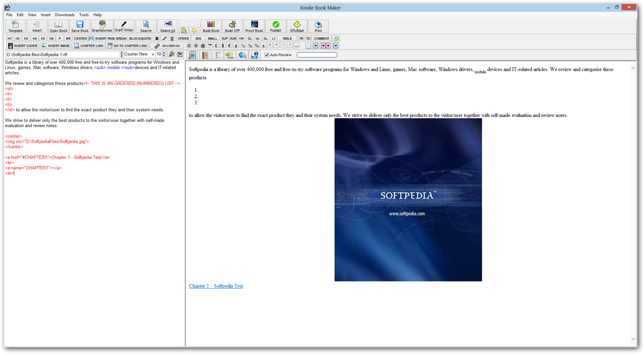Open the Help menu
The image size is (644, 354).
pyautogui.click(x=97, y=15)
